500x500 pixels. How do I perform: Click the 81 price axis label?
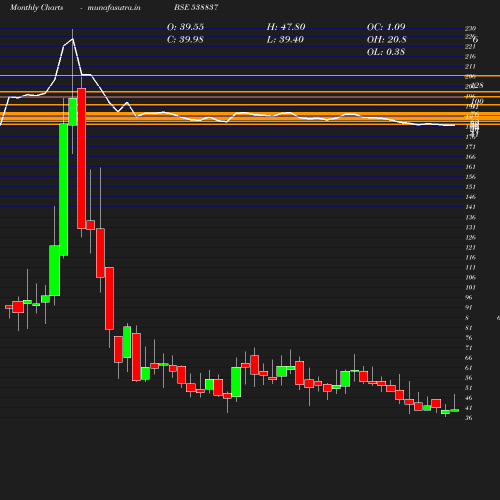(x=469, y=328)
